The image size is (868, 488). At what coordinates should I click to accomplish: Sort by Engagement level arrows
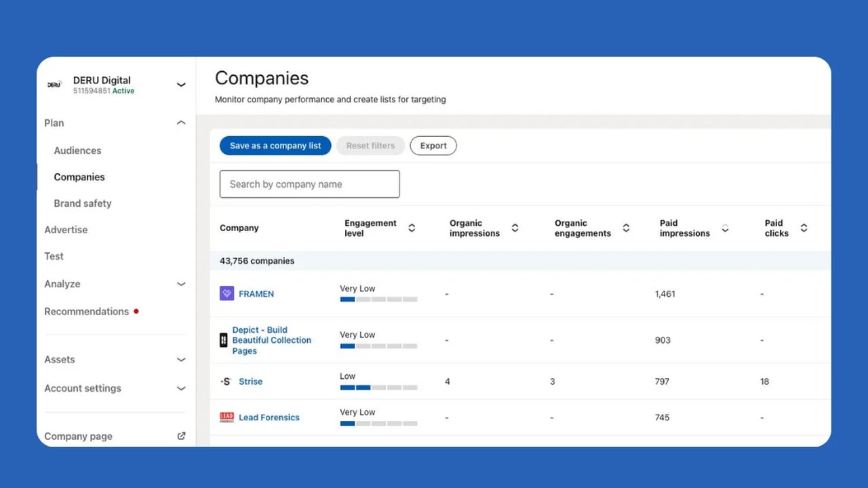coord(412,228)
